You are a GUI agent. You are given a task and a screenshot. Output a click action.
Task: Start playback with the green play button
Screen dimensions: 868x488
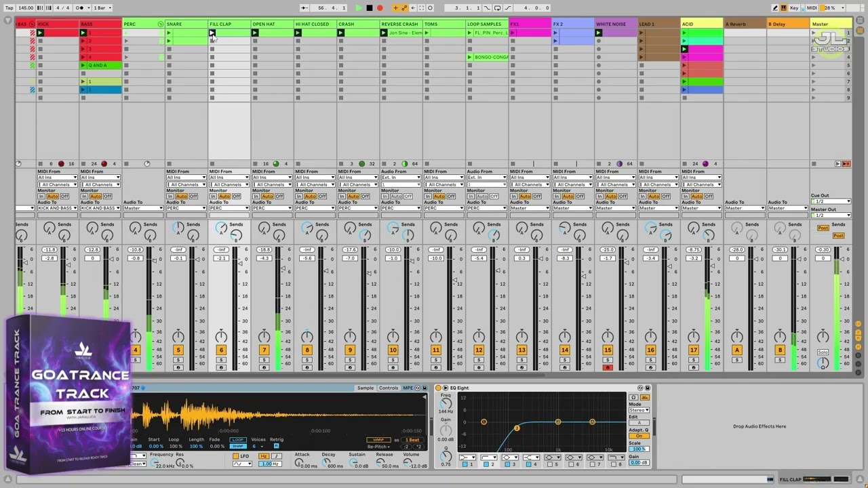359,8
